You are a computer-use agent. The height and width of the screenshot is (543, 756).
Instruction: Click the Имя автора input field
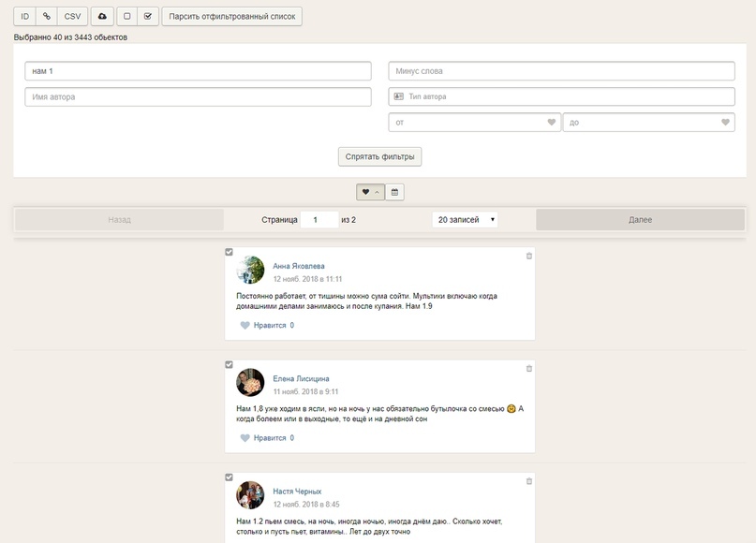(199, 96)
